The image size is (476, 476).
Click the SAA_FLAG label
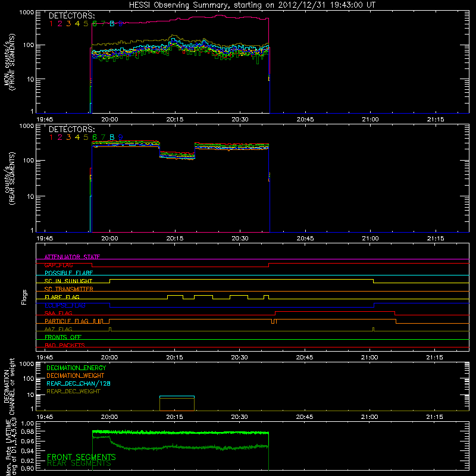58,313
